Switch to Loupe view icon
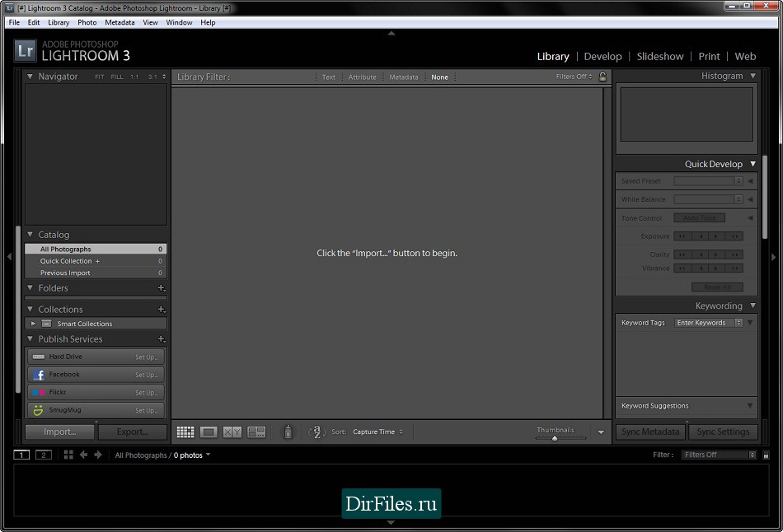The width and height of the screenshot is (783, 532). coord(209,432)
